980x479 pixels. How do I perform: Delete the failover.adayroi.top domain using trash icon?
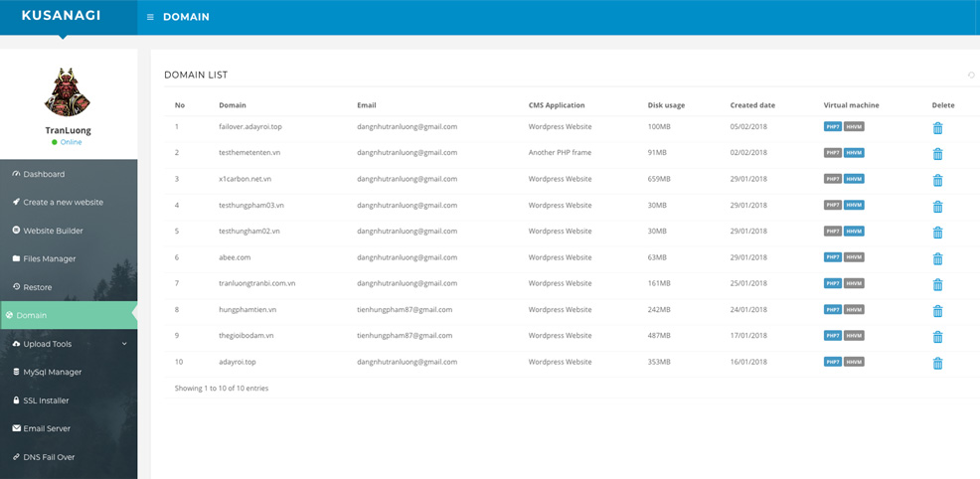tap(937, 128)
